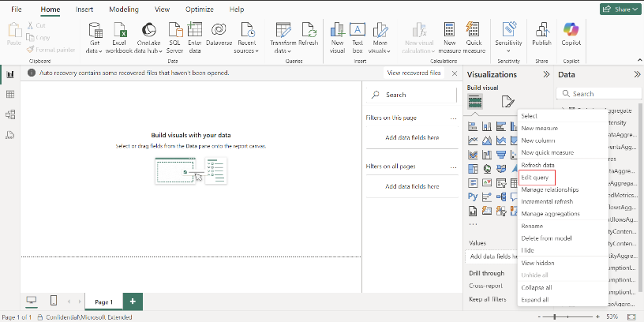The image size is (644, 322).
Task: Select Manage relationships in context menu
Action: tap(549, 189)
